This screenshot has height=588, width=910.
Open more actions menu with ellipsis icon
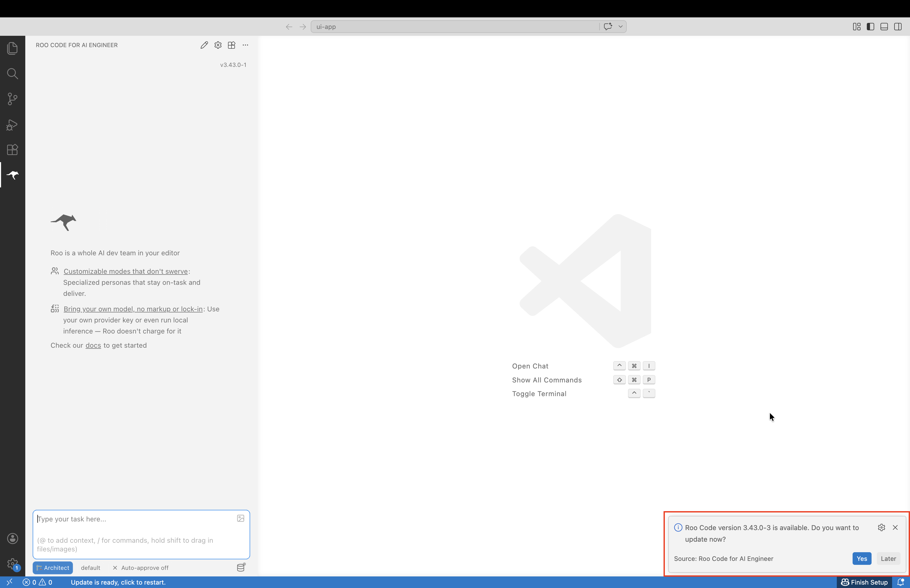pos(245,45)
